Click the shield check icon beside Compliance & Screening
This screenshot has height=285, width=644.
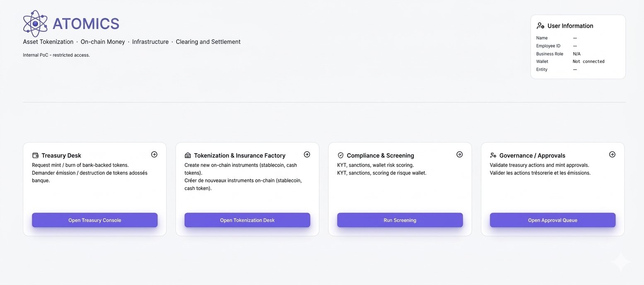[x=340, y=156]
